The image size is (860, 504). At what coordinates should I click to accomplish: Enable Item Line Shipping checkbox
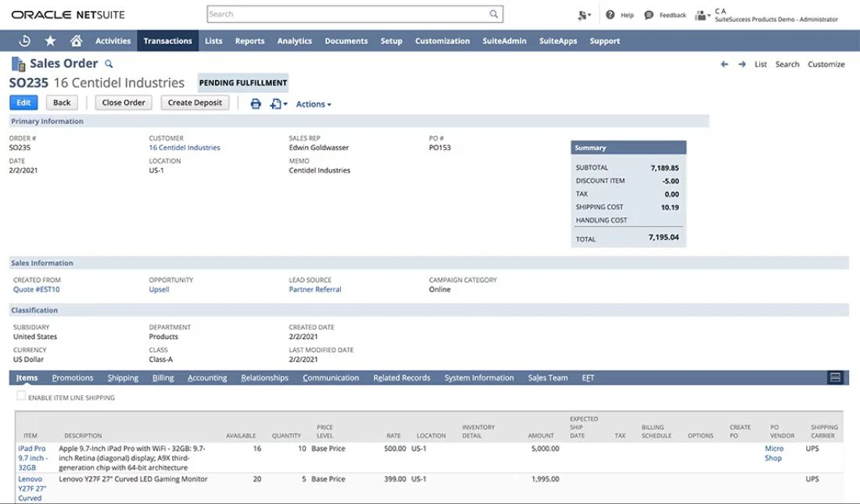point(21,396)
